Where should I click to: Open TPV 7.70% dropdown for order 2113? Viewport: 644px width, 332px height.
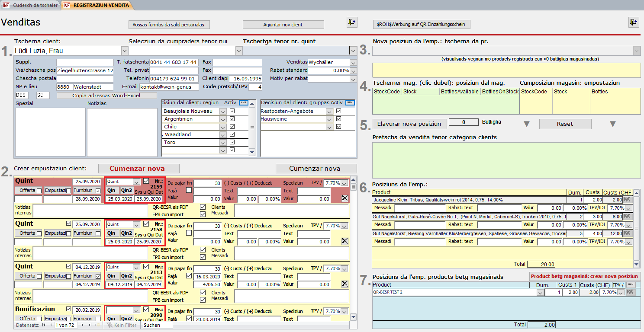click(x=345, y=268)
